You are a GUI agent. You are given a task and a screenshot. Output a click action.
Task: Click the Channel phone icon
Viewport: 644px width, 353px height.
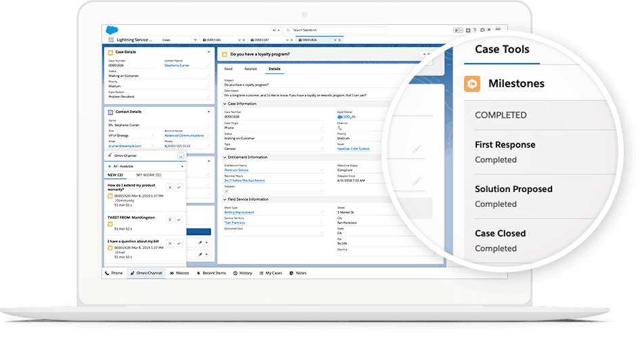coord(340,128)
